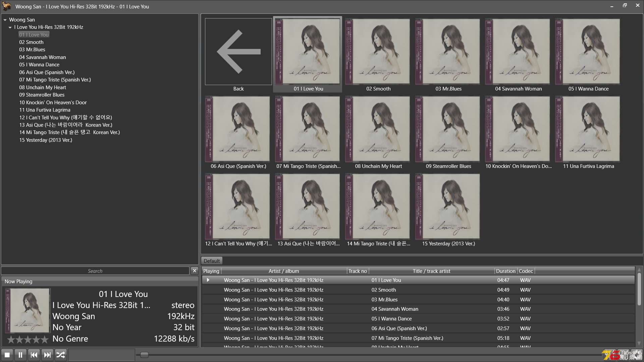
Task: Skip to the next track
Action: (47, 355)
